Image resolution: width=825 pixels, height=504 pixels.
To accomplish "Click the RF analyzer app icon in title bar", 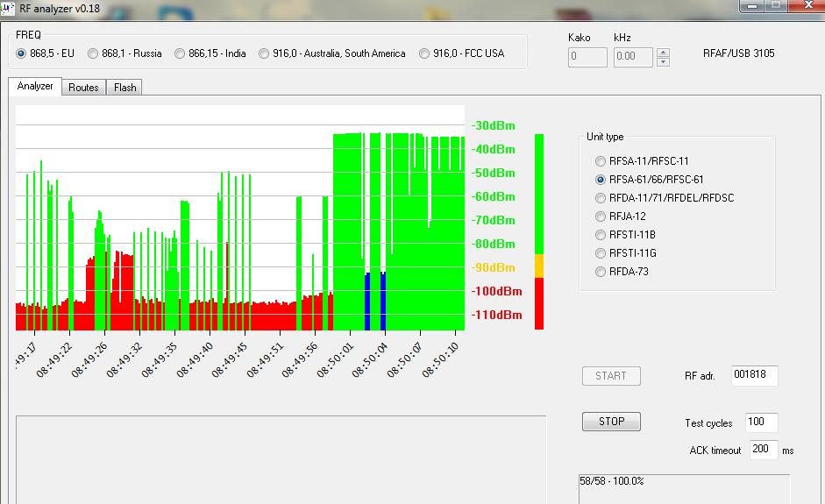I will pos(7,9).
